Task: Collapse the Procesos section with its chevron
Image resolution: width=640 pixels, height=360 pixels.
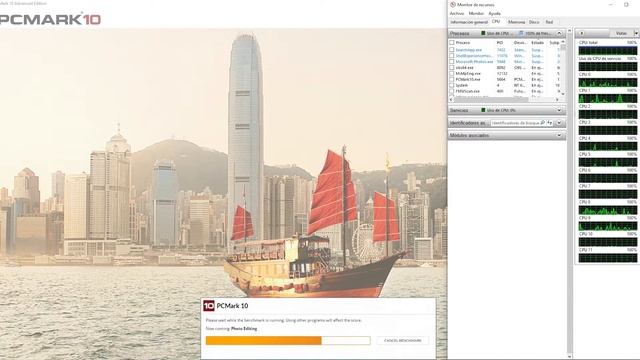Action: click(559, 33)
